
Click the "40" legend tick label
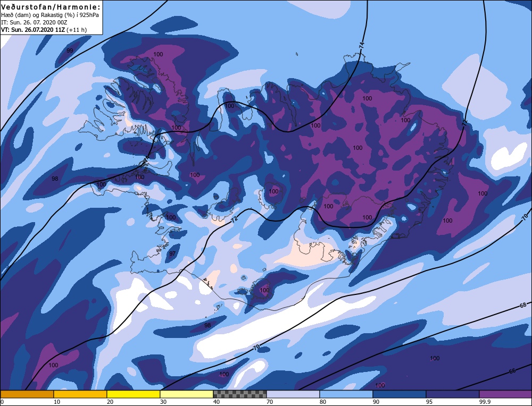[217, 402]
